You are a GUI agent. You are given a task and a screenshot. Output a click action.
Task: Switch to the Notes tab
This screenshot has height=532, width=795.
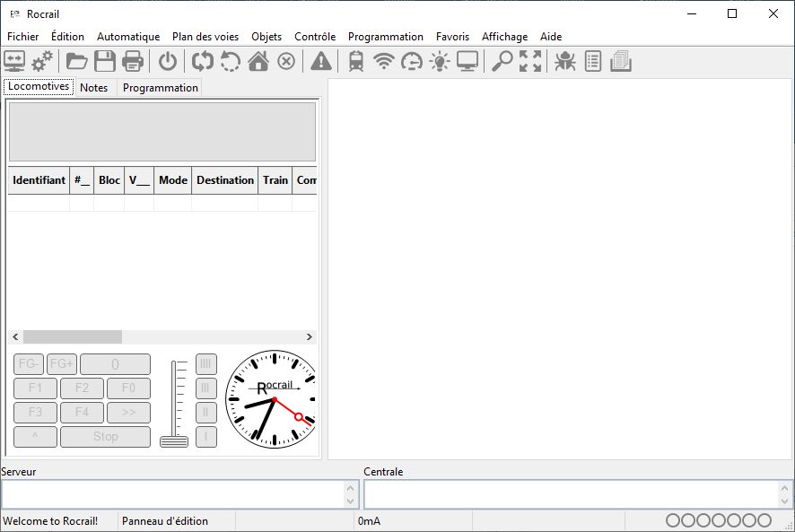[x=94, y=88]
